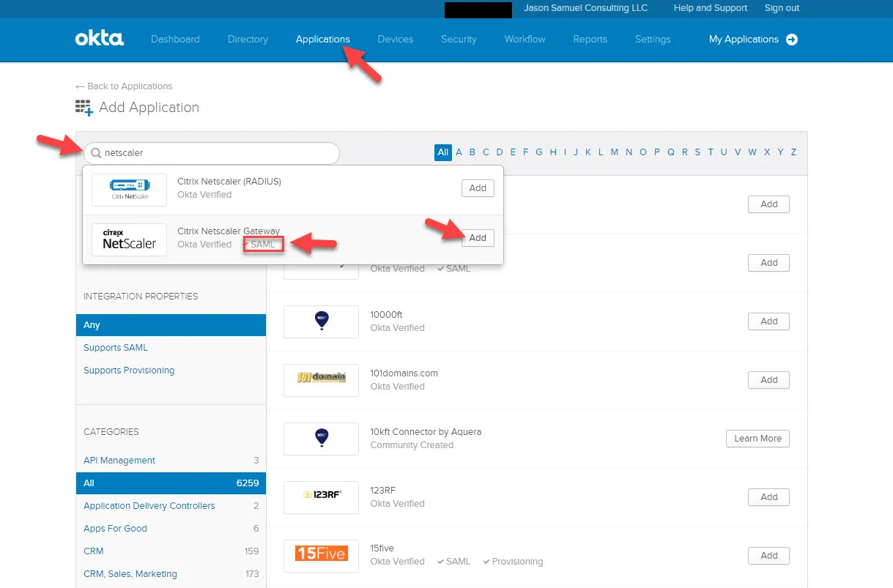Click the 10kft Connector app logo

click(321, 439)
